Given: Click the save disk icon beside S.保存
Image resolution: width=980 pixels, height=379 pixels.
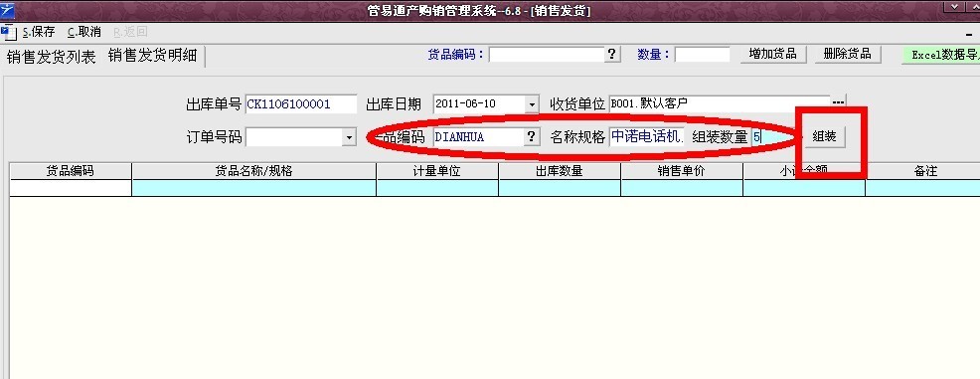Looking at the screenshot, I should (x=8, y=33).
